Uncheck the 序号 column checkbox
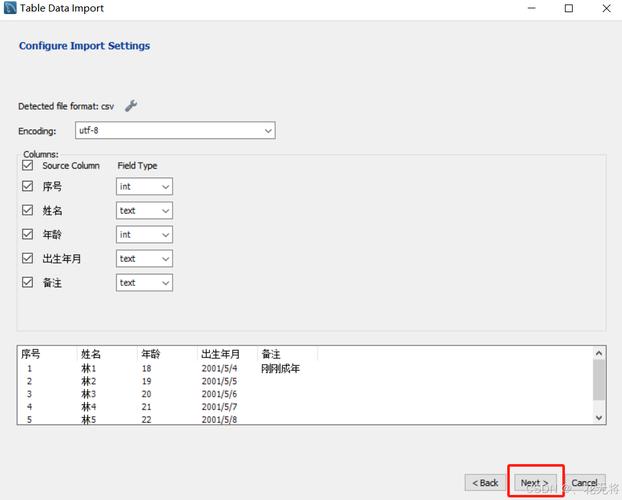 click(27, 186)
